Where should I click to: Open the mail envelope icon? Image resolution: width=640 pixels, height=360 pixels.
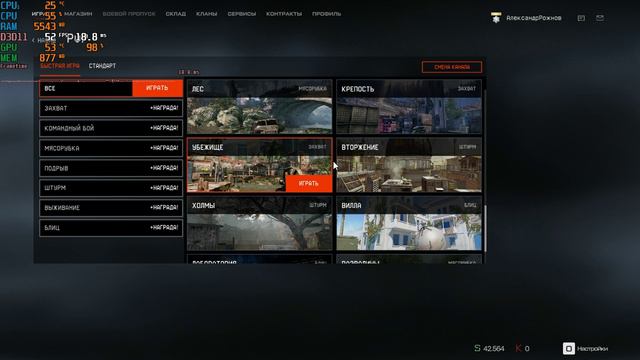coord(600,18)
